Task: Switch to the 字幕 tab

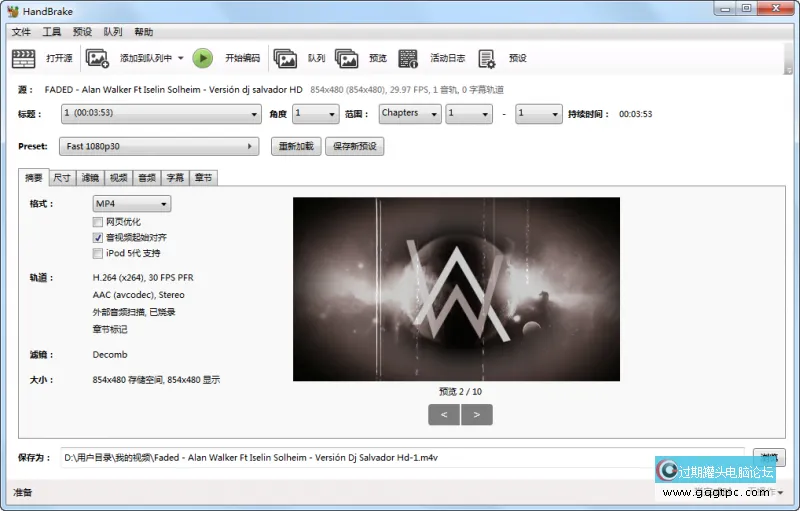Action: (x=175, y=177)
